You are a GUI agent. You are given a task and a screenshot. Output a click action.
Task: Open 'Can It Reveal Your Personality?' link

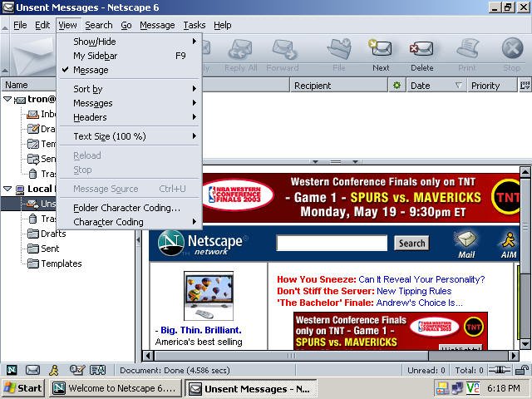(x=421, y=279)
